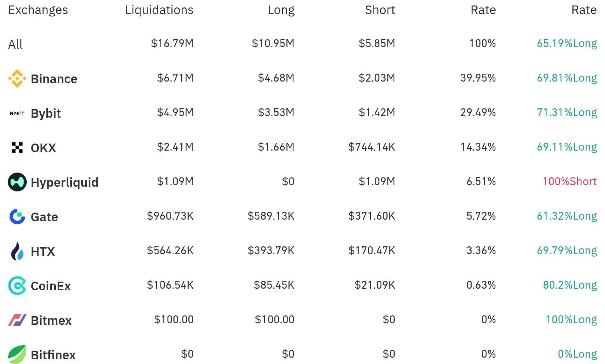
Task: Click the Gate logo icon
Action: tap(17, 217)
